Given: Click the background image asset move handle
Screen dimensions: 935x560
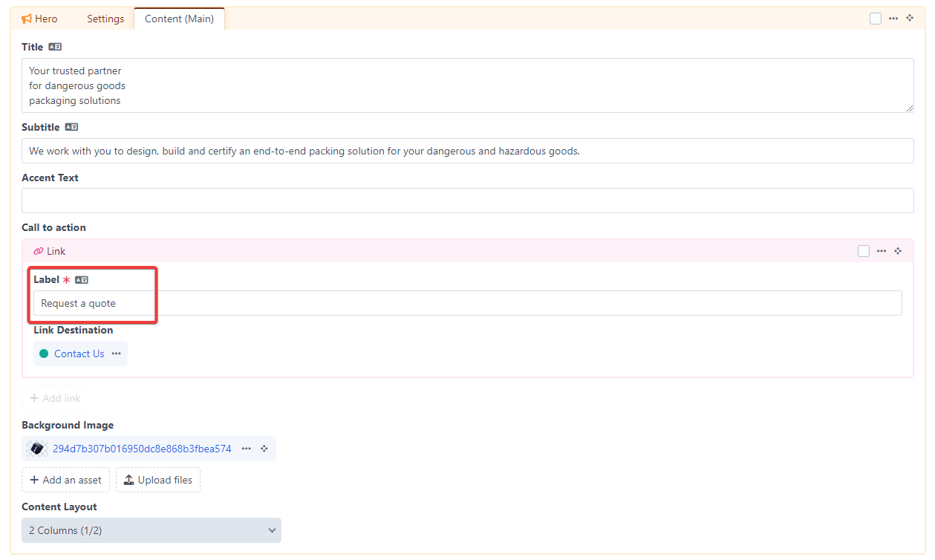Looking at the screenshot, I should coord(264,449).
